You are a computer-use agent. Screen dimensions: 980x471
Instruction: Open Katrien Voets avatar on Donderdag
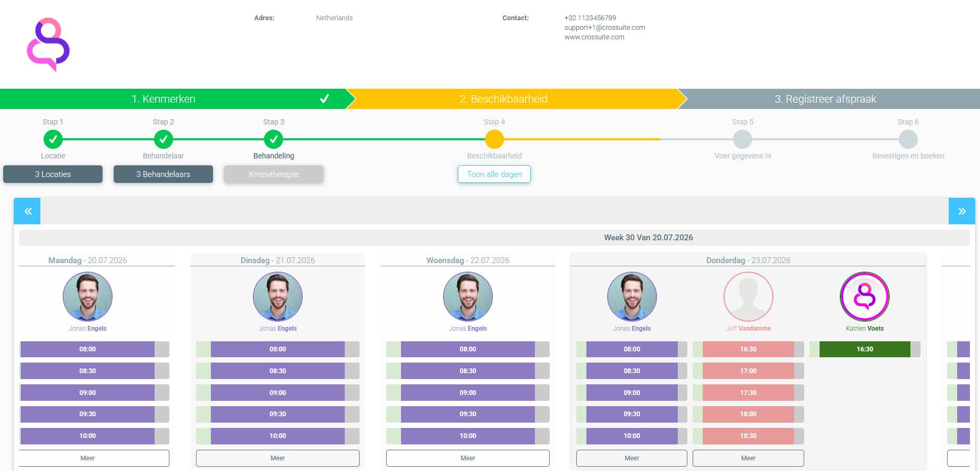pos(865,297)
